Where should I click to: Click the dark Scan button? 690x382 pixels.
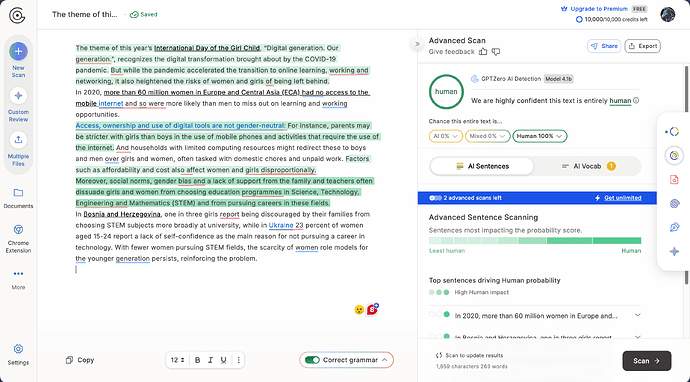point(646,361)
